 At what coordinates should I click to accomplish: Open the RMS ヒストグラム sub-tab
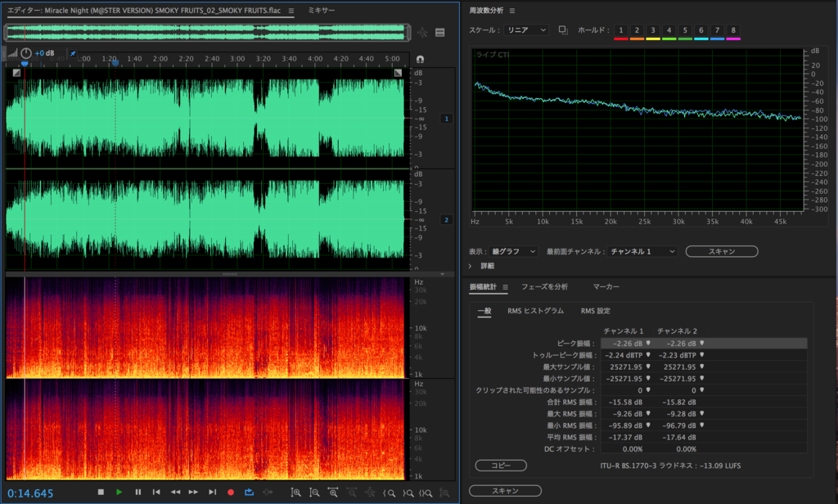pos(535,311)
